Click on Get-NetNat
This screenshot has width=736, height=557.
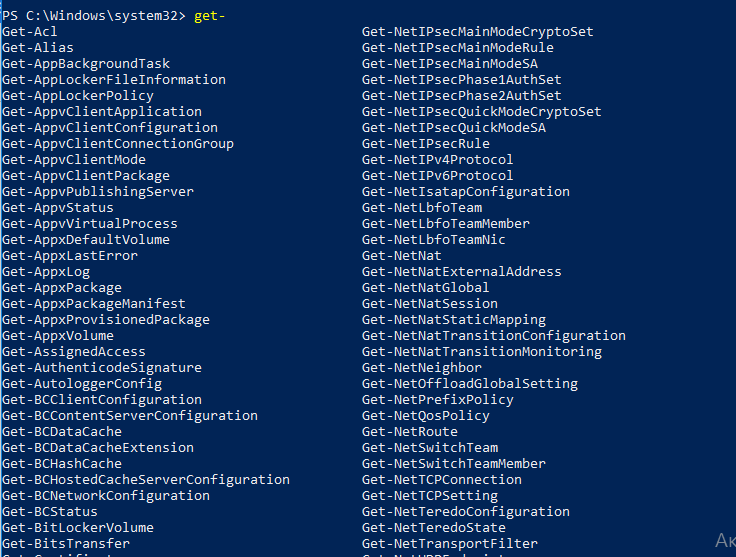[401, 256]
